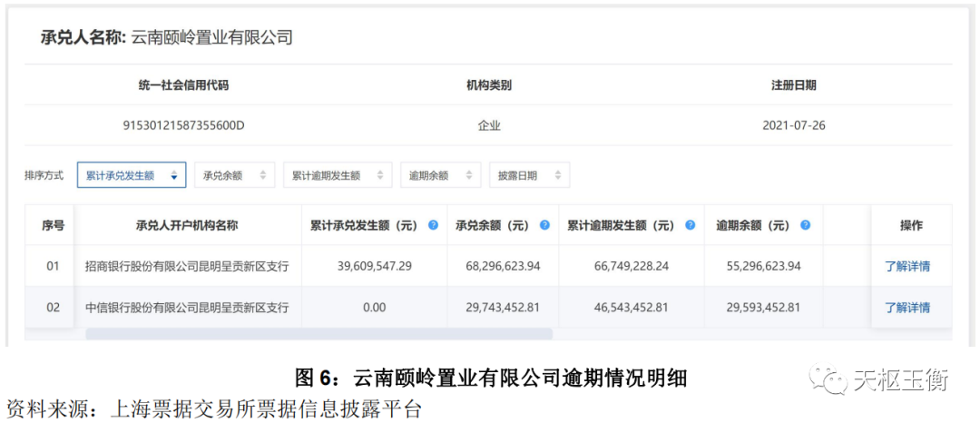Click the 序号 column header

coord(53,225)
